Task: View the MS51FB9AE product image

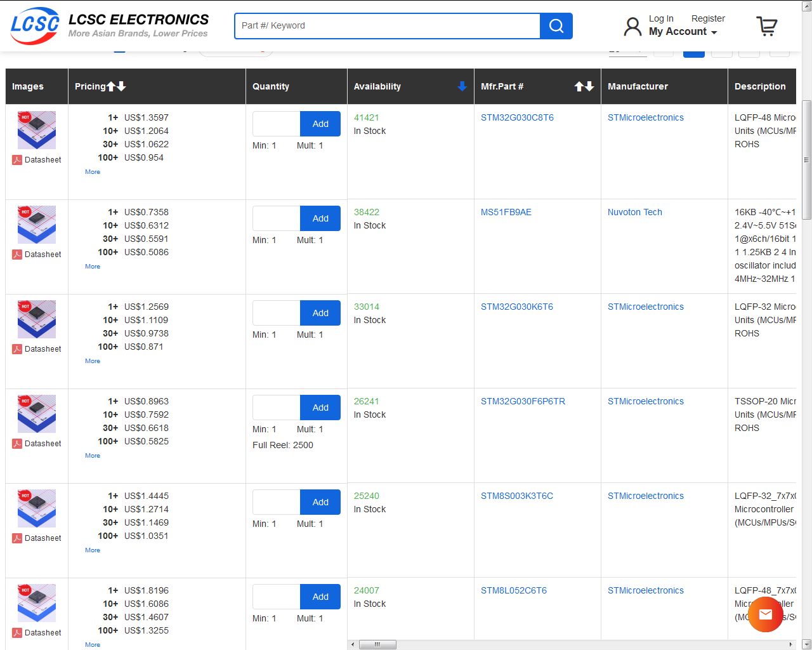Action: pos(37,225)
